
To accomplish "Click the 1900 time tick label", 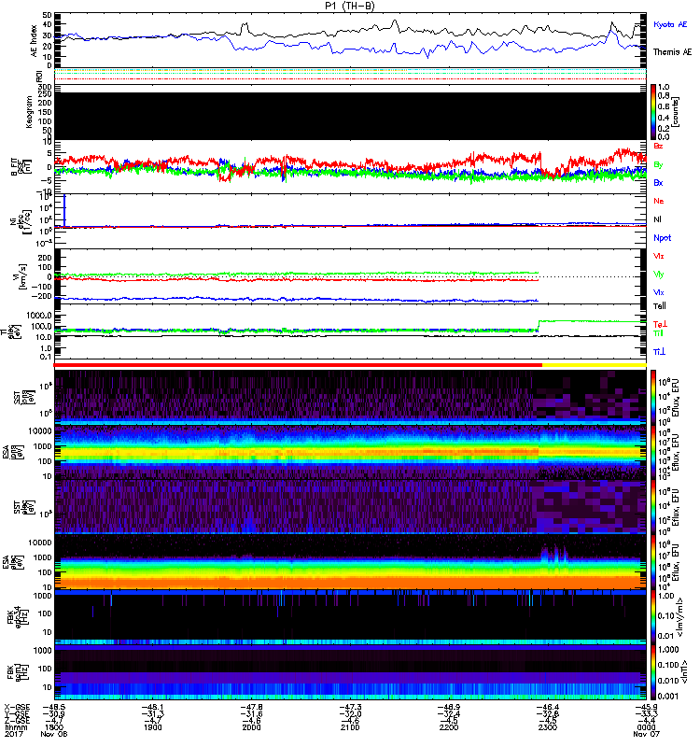I will click(153, 727).
